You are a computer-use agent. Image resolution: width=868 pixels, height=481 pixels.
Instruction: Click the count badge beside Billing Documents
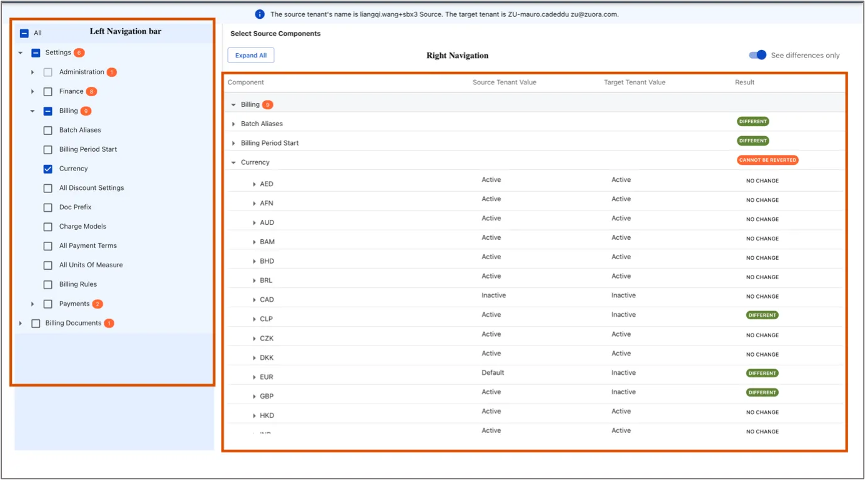(x=109, y=324)
